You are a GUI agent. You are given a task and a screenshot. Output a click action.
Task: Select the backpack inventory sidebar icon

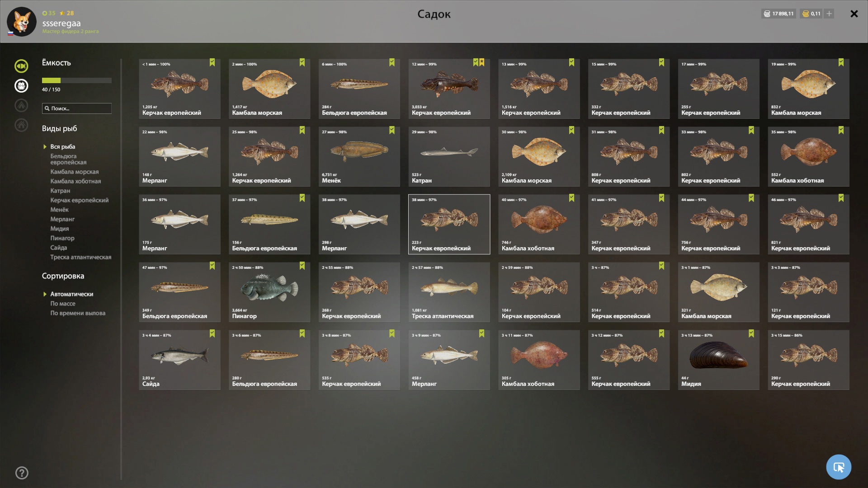tap(21, 86)
